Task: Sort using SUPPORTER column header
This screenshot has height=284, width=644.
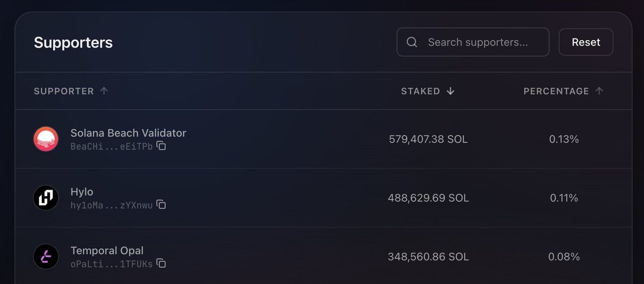Action: coord(64,91)
